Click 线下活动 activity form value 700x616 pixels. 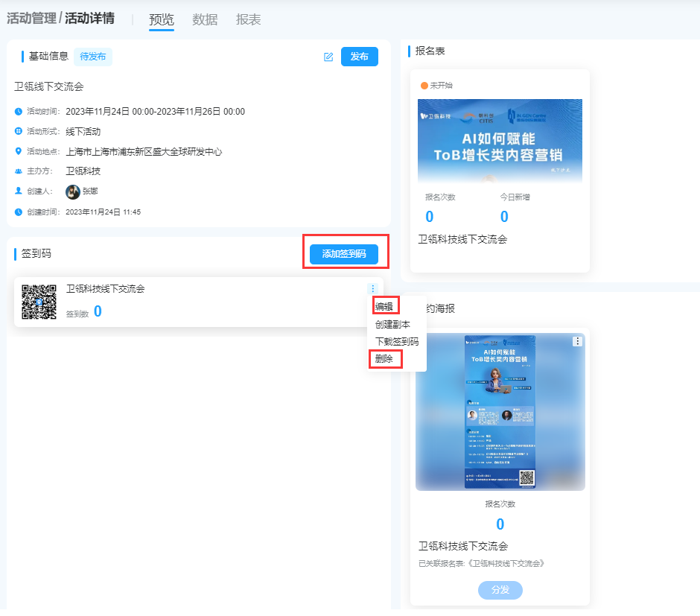[x=83, y=132]
